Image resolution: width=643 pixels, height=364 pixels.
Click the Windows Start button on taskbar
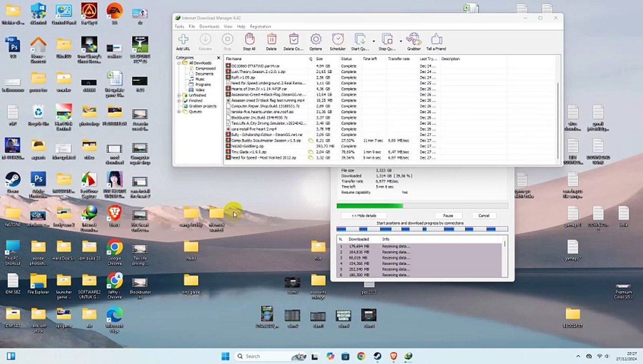pos(225,356)
